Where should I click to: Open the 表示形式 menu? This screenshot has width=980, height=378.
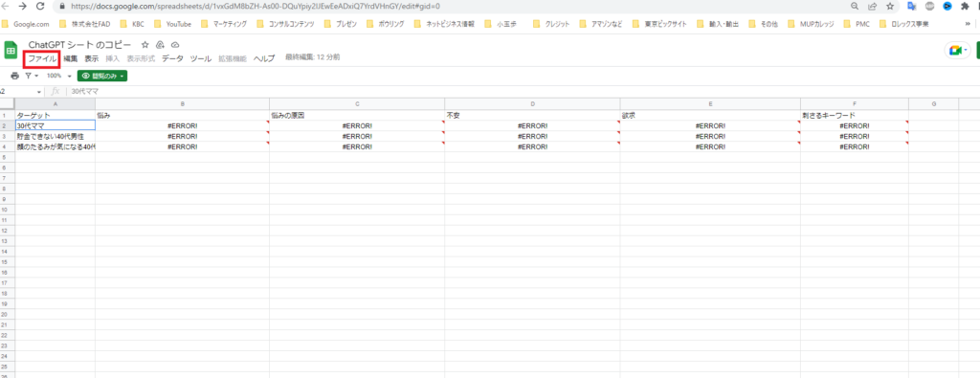click(141, 58)
